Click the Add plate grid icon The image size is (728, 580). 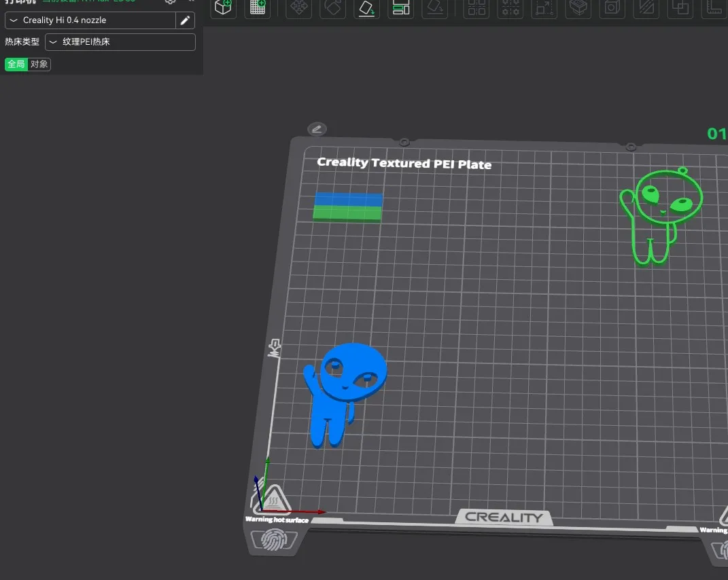(x=258, y=8)
